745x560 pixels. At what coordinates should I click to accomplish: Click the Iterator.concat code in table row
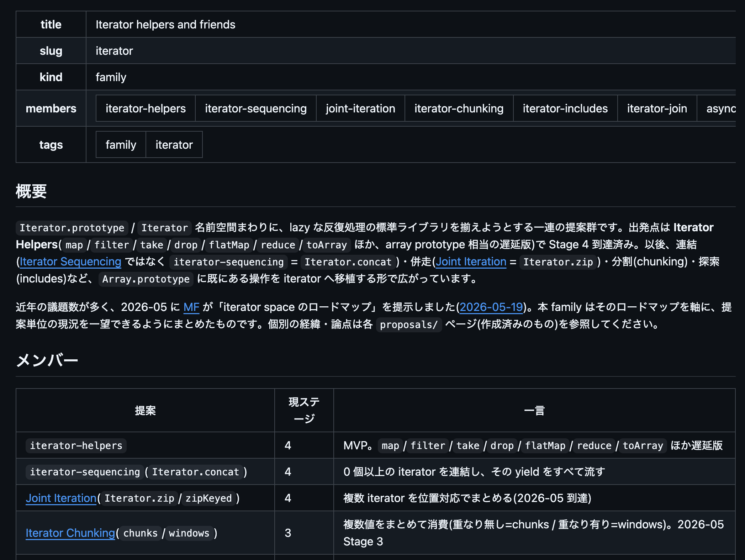(x=195, y=471)
